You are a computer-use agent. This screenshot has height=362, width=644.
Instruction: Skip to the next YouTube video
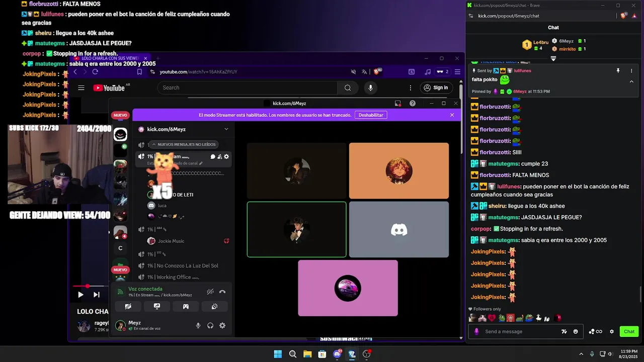[96, 295]
